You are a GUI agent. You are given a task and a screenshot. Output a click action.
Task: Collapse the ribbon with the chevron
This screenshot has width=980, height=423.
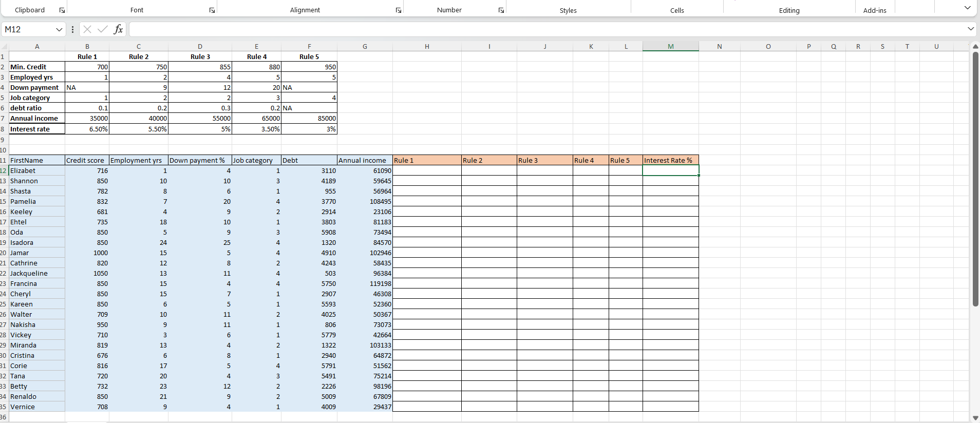968,8
